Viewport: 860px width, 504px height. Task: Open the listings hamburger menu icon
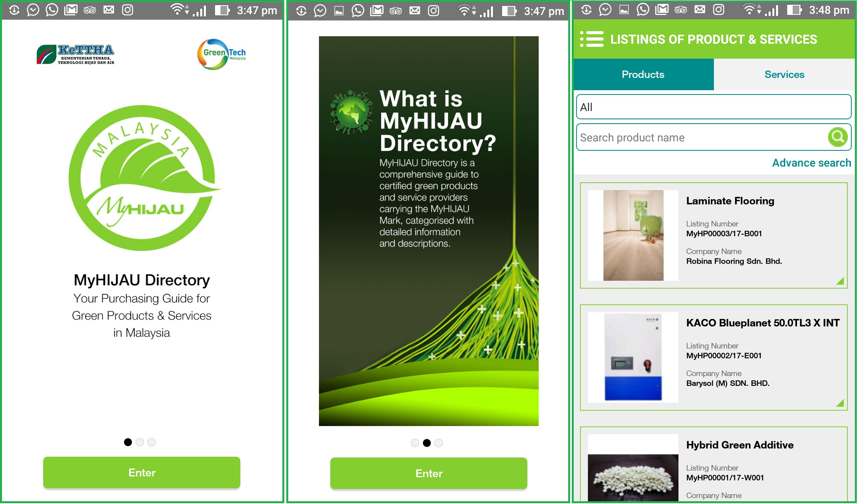[591, 39]
